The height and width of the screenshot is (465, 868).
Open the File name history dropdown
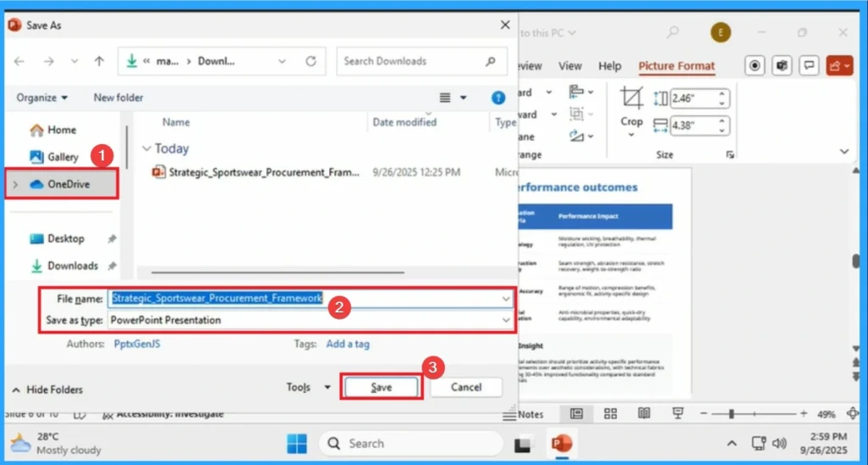[506, 299]
